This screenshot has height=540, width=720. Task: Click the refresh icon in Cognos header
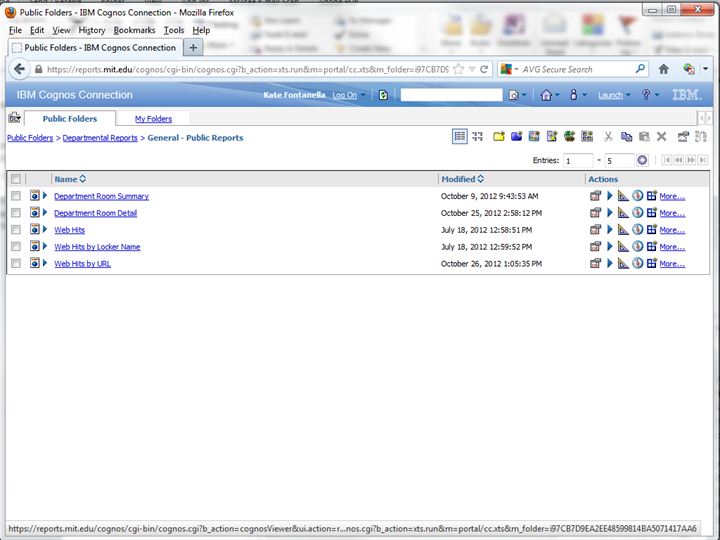click(382, 95)
